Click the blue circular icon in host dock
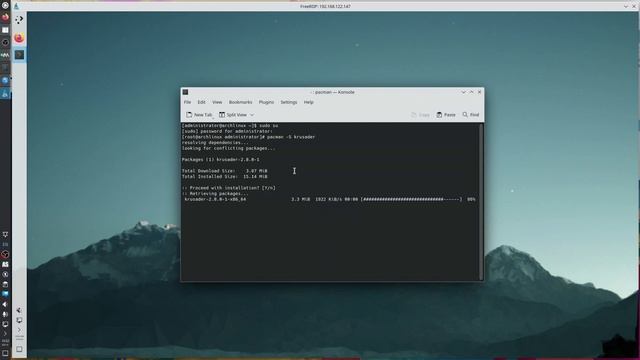This screenshot has width=640, height=360. pyautogui.click(x=5, y=80)
